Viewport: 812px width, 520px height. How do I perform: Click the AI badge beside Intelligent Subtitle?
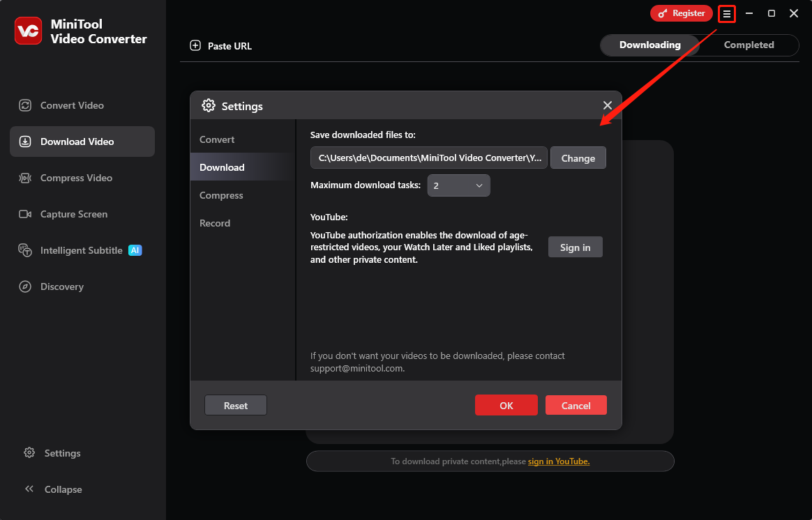pos(135,250)
